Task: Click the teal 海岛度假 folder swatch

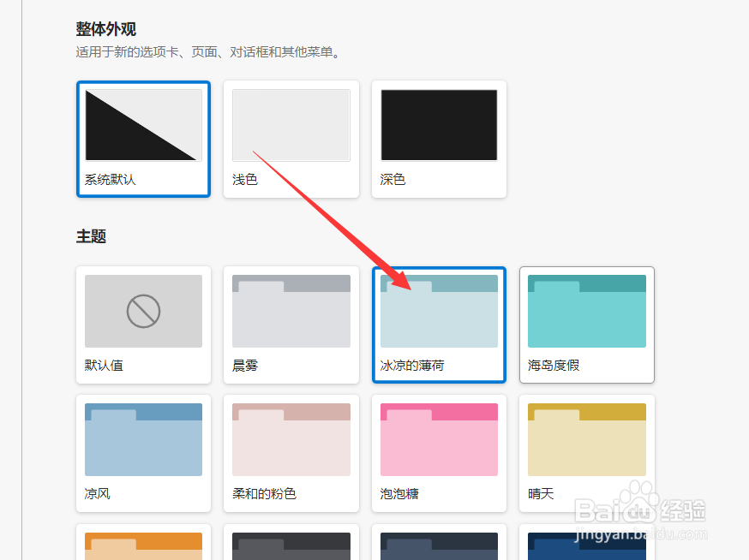Action: coord(586,312)
